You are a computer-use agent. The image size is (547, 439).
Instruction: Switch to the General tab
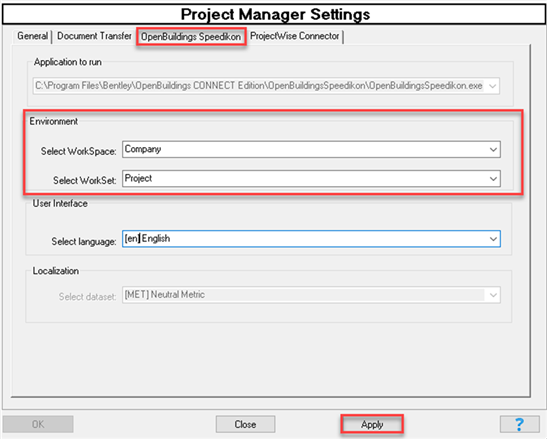coord(32,36)
